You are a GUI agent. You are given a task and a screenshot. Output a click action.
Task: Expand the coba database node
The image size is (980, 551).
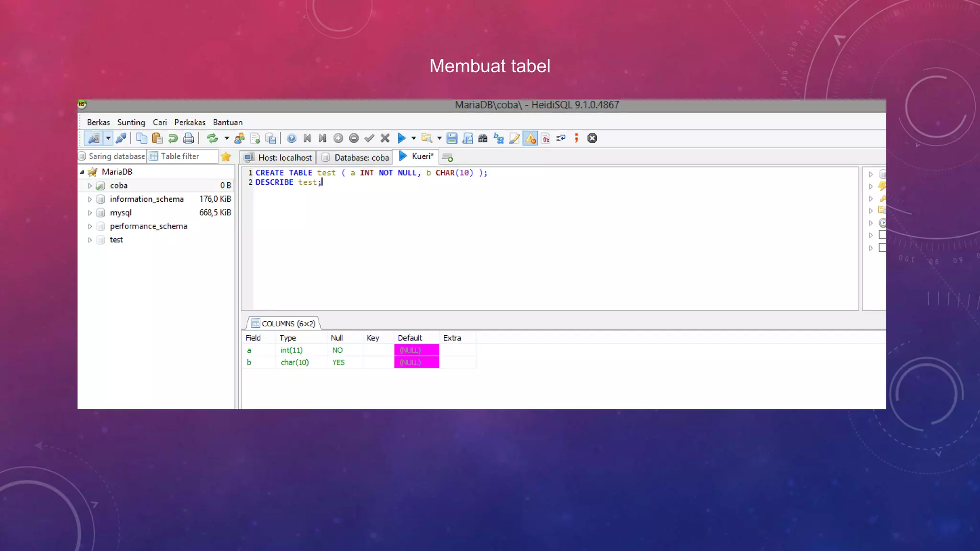(x=89, y=186)
